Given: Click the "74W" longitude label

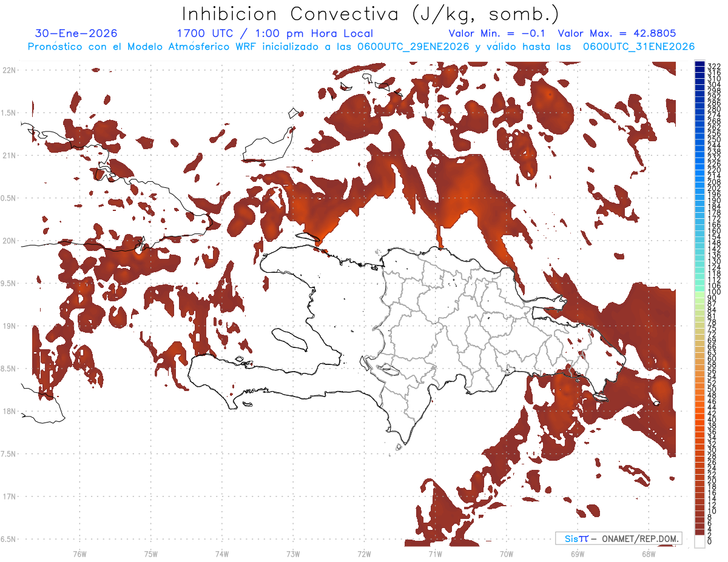Looking at the screenshot, I should (x=222, y=554).
